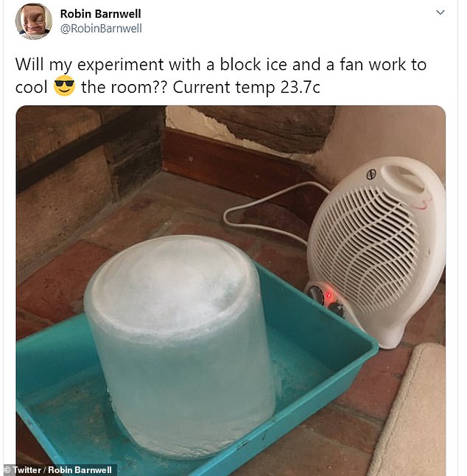Click the copyright symbol in caption
This screenshot has width=467, height=476.
click(x=8, y=469)
